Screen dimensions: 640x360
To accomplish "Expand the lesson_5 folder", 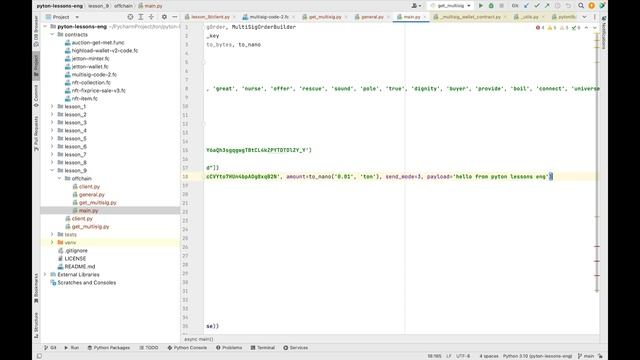I will click(52, 139).
